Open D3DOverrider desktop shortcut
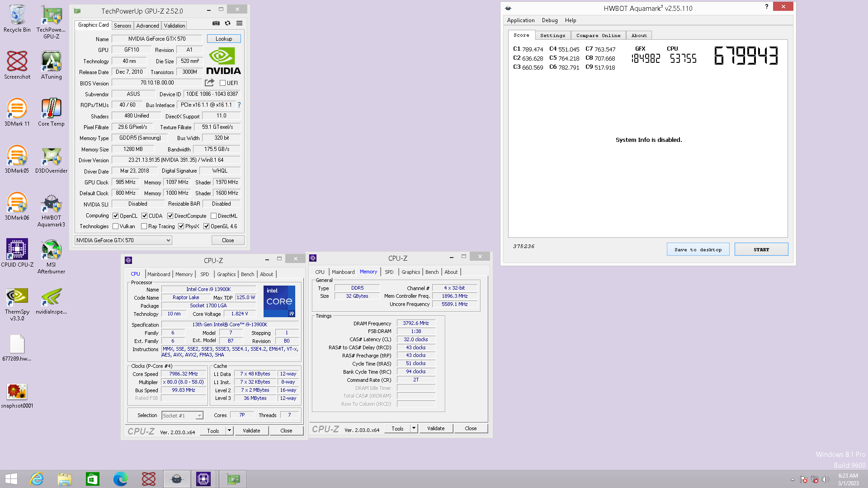This screenshot has width=868, height=488. point(51,160)
